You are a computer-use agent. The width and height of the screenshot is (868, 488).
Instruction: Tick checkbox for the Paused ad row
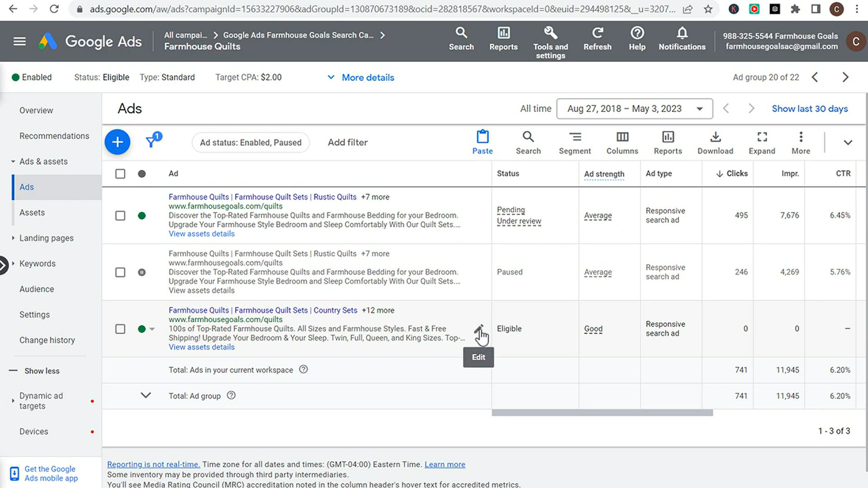(120, 272)
